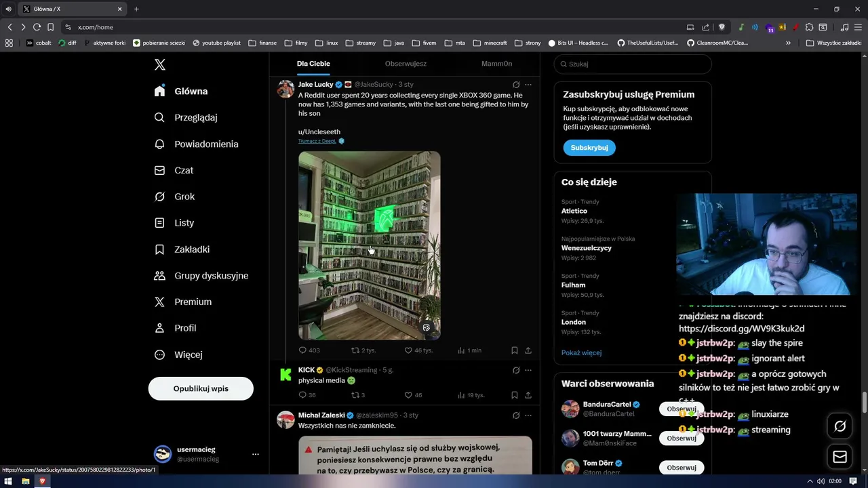
Task: Open new browser tab
Action: (136, 9)
